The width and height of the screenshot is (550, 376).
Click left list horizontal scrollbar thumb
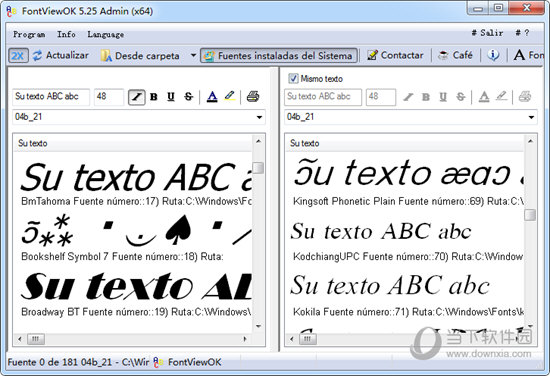(x=35, y=339)
